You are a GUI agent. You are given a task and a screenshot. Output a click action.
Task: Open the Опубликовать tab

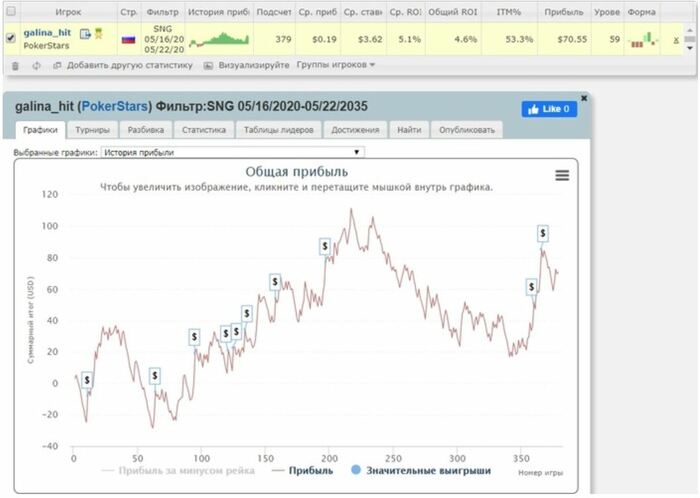(x=467, y=130)
